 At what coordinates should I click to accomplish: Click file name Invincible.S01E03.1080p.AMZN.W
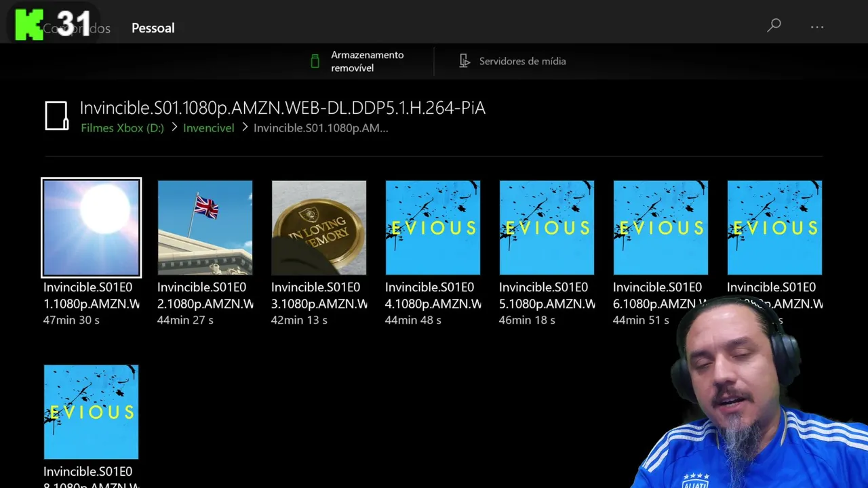(x=319, y=296)
